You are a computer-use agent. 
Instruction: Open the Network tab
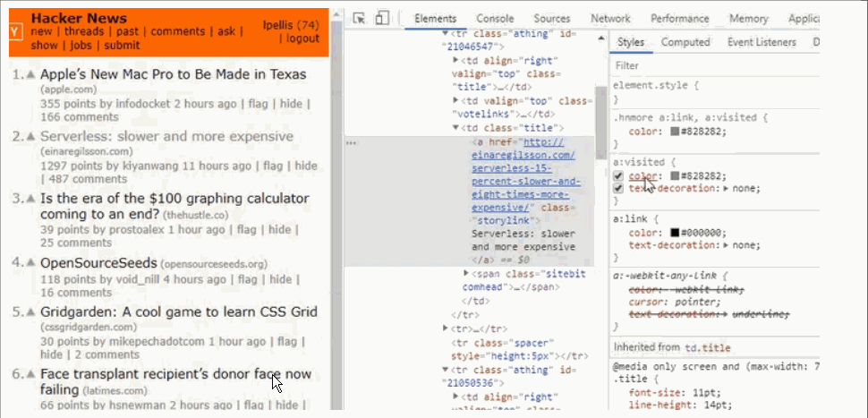coord(610,19)
